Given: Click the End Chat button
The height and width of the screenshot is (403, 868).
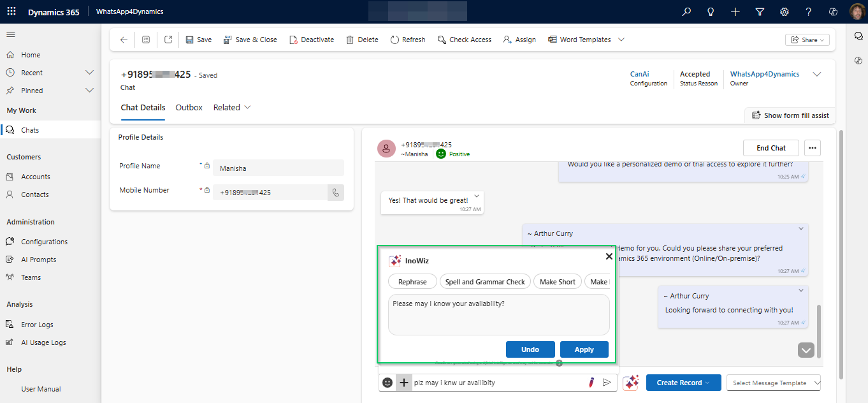Looking at the screenshot, I should (770, 147).
